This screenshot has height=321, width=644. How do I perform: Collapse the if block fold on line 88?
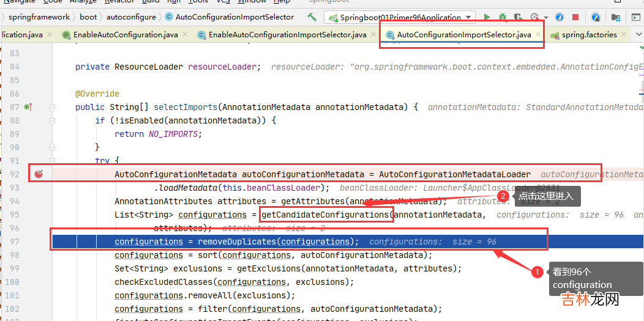(x=53, y=120)
